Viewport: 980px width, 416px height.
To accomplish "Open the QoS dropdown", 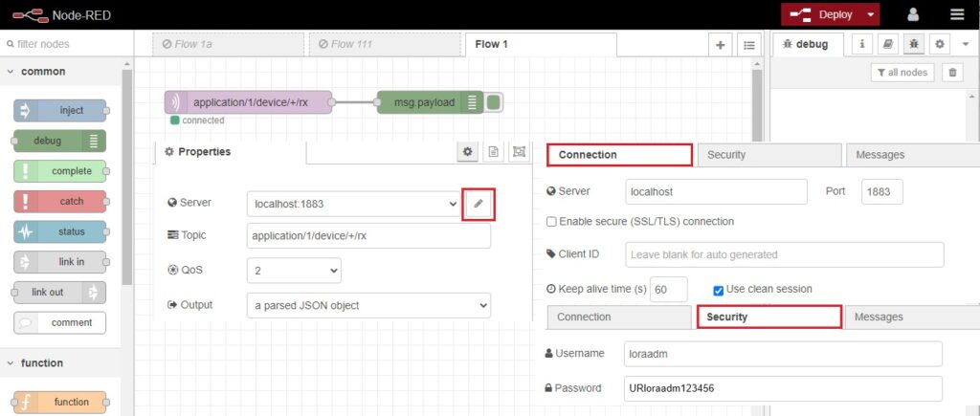I will pos(294,271).
